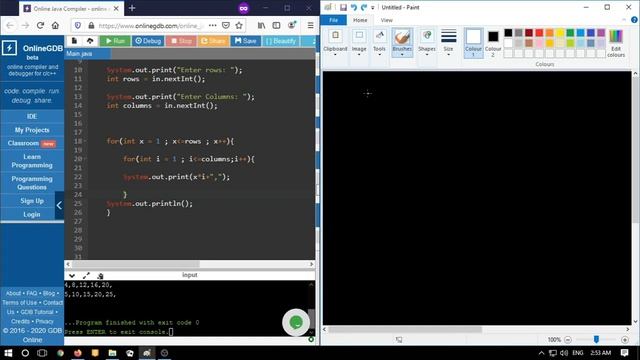640x360 pixels.
Task: Click the Firefox address bar URL
Action: tap(150, 25)
